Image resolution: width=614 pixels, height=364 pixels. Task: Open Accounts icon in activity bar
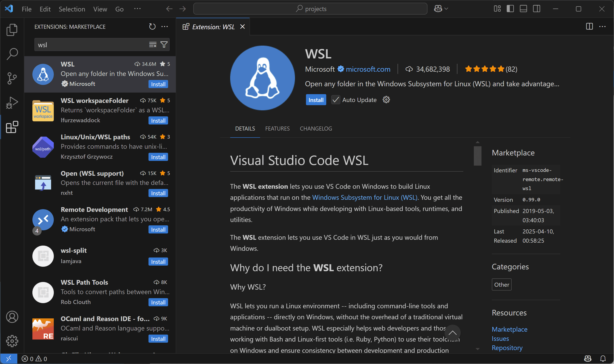pos(12,317)
